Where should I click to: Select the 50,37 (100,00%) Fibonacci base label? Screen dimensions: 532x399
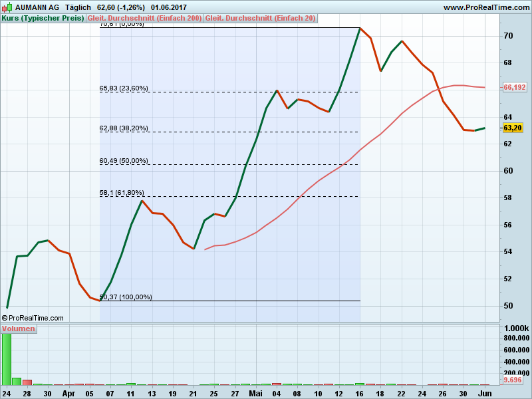coord(126,297)
